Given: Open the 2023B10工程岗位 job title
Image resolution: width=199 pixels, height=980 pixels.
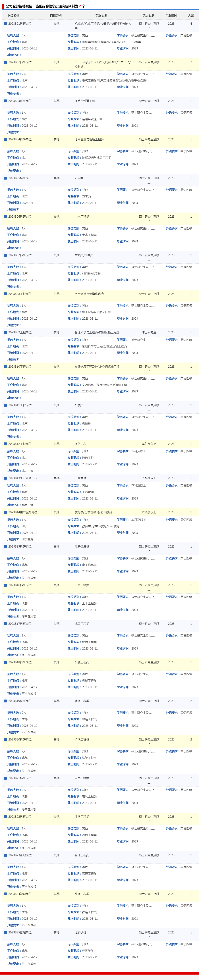Looking at the screenshot, I should (20, 367).
